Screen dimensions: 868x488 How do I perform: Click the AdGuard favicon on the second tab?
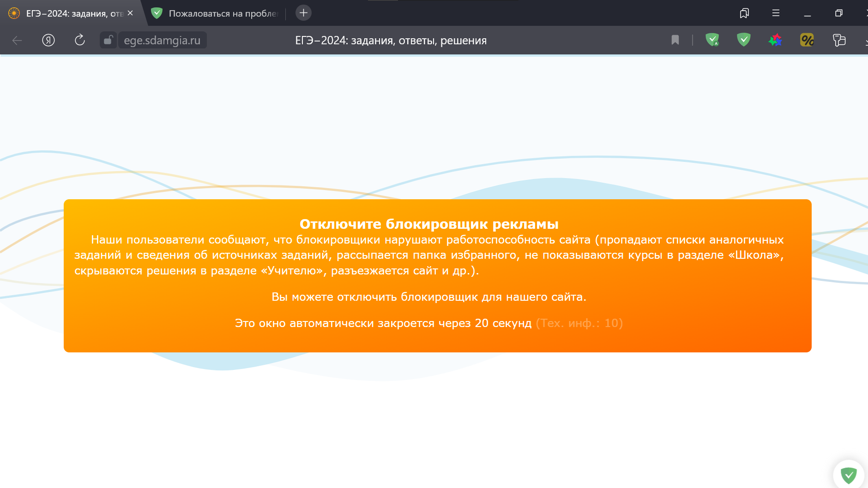point(157,13)
